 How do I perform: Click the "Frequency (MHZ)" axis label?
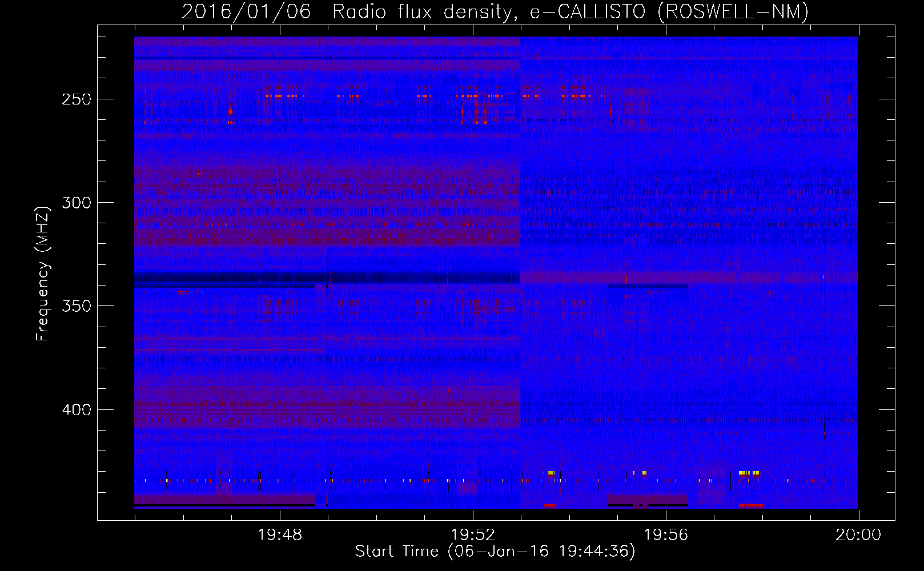43,274
